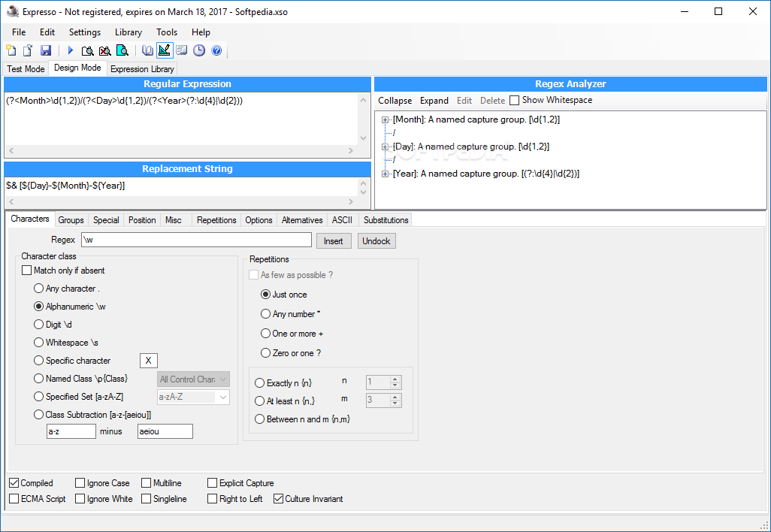771x532 pixels.
Task: Click in the Replacement String text box
Action: tap(181, 187)
